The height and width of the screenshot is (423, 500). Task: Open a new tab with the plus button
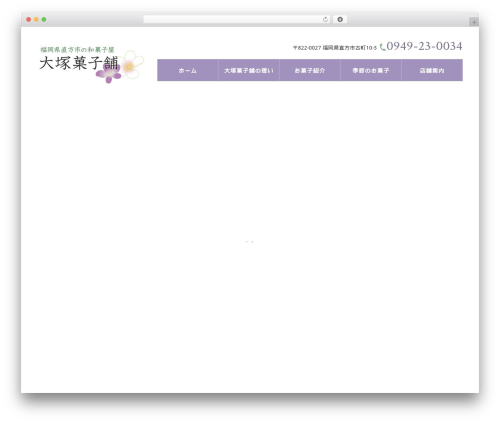point(474,22)
